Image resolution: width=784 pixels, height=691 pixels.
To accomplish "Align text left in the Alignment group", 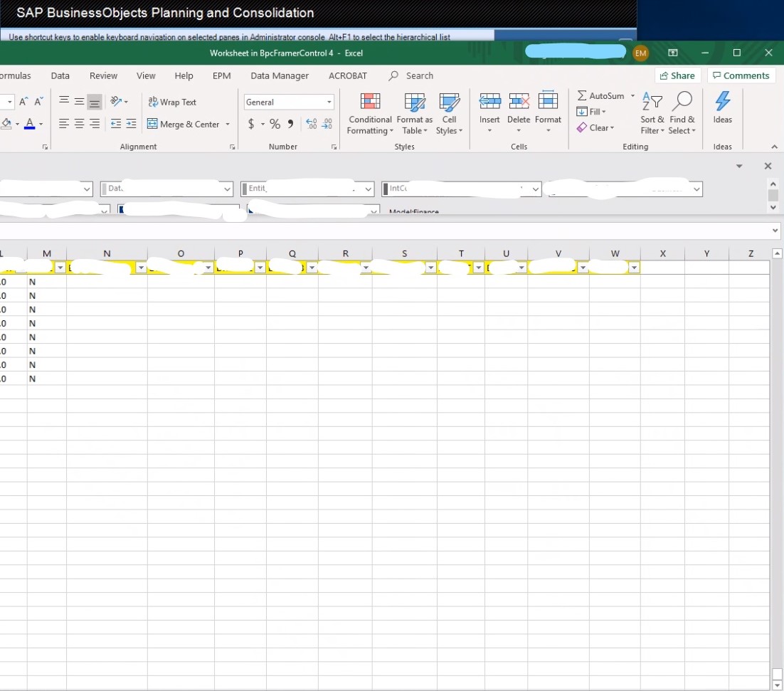I will click(64, 124).
